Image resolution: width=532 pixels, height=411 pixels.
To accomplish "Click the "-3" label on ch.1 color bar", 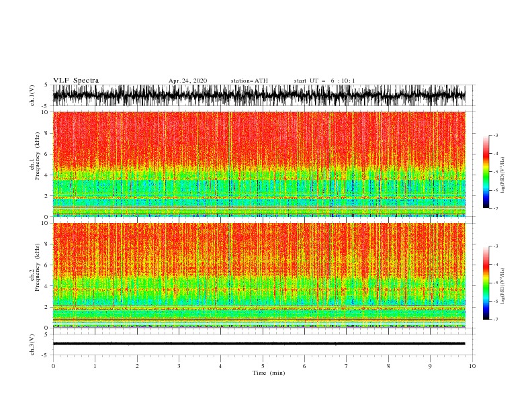I will 496,135.
